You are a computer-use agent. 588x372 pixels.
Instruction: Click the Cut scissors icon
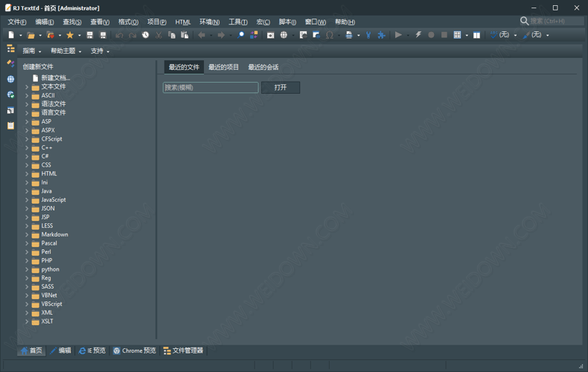[159, 35]
